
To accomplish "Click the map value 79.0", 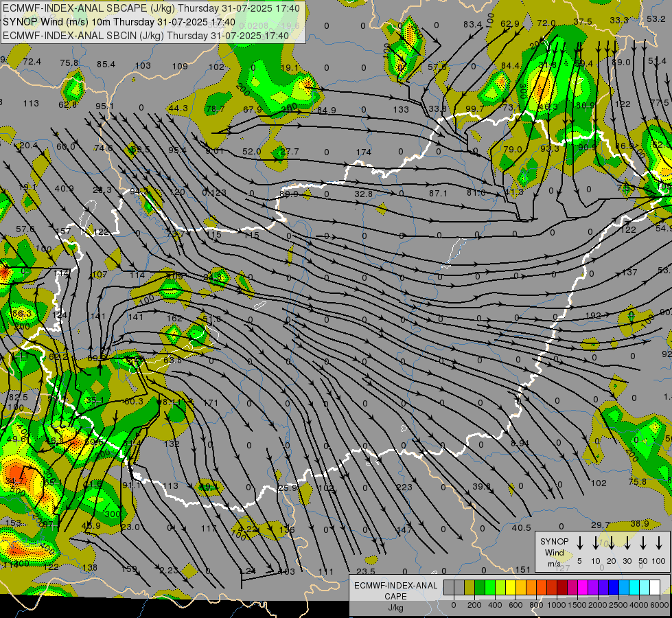I will [513, 150].
